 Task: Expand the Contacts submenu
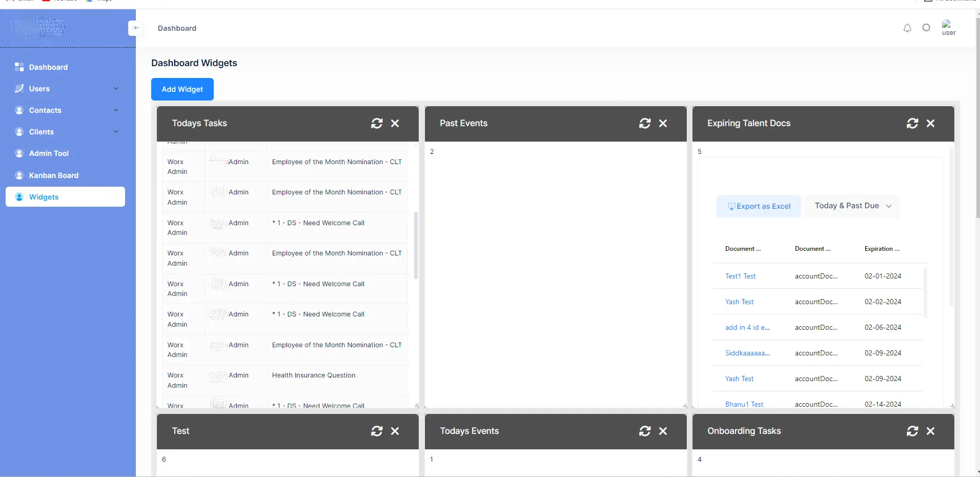coord(116,110)
